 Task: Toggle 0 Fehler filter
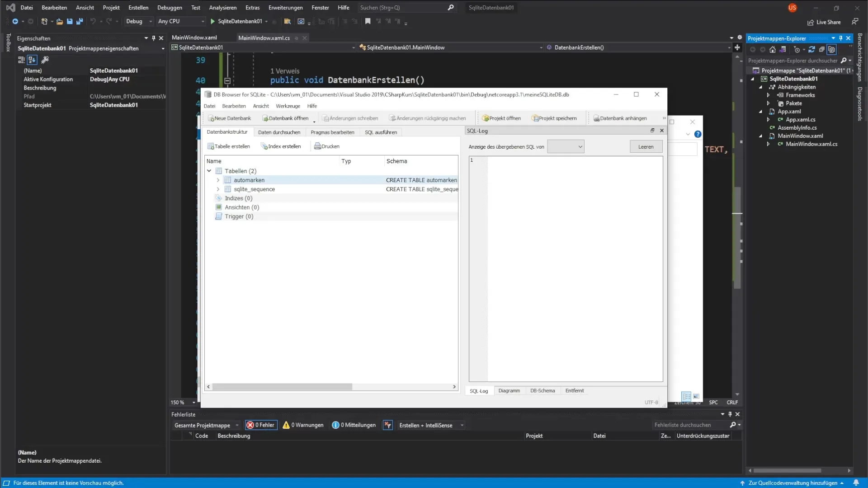tap(261, 425)
